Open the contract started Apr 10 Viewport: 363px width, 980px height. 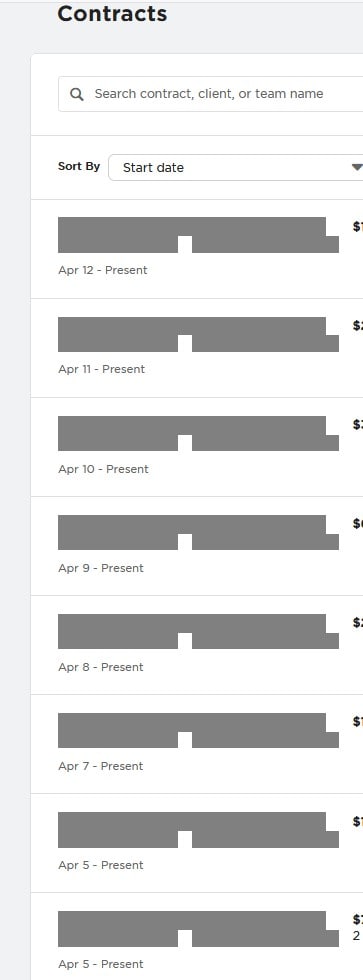tap(198, 433)
